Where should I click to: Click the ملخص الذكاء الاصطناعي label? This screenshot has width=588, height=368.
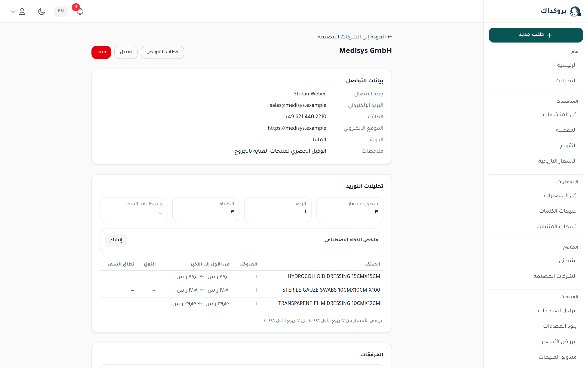point(351,240)
